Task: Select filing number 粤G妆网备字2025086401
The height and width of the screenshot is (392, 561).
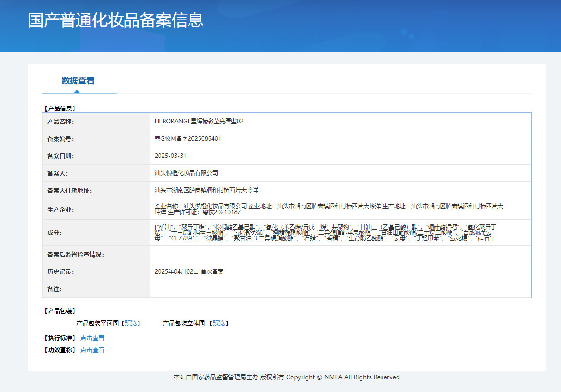Action: coord(188,138)
